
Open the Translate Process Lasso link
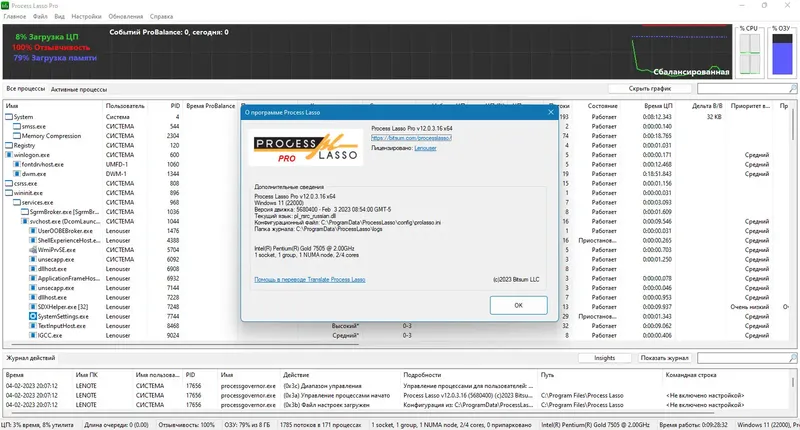(x=310, y=280)
